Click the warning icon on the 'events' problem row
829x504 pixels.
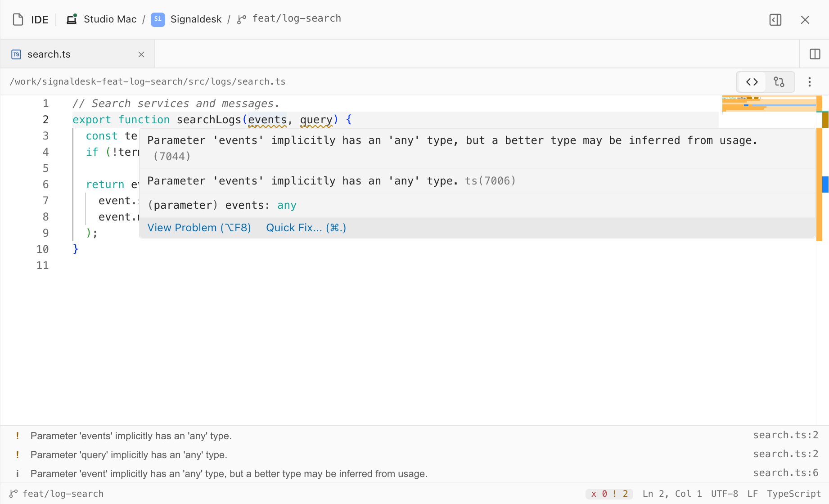(x=18, y=436)
